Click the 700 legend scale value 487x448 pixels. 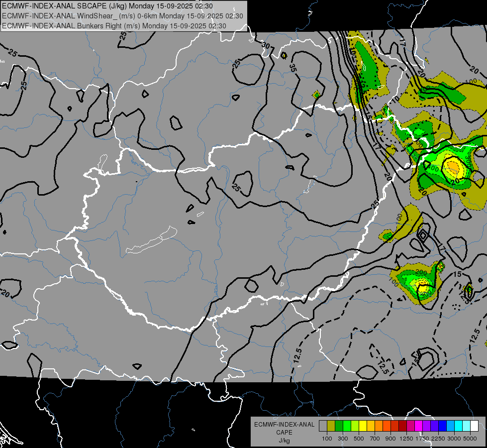pos(375,439)
